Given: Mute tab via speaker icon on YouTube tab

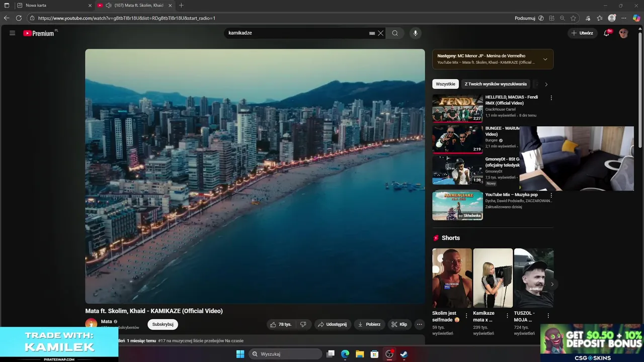Looking at the screenshot, I should pos(108,6).
